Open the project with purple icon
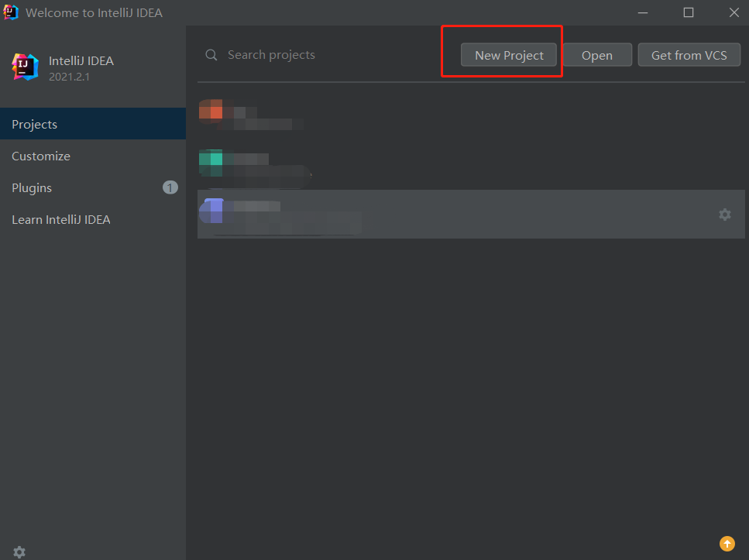This screenshot has height=560, width=749. point(471,214)
